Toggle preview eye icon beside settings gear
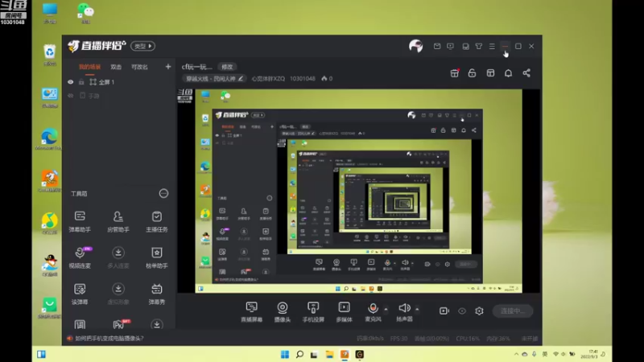Viewport: 644px width, 362px height. [462, 311]
